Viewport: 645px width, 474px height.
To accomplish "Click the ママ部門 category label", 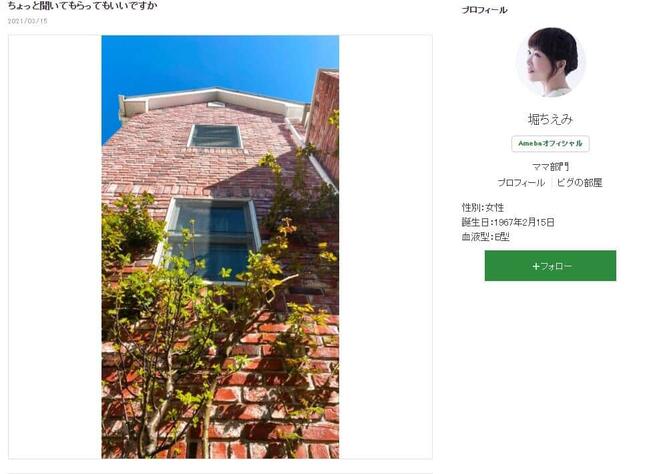I will point(550,167).
